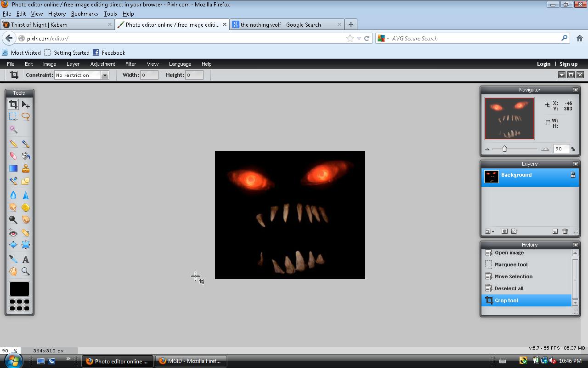Select the Type text tool
The height and width of the screenshot is (368, 588).
(26, 259)
